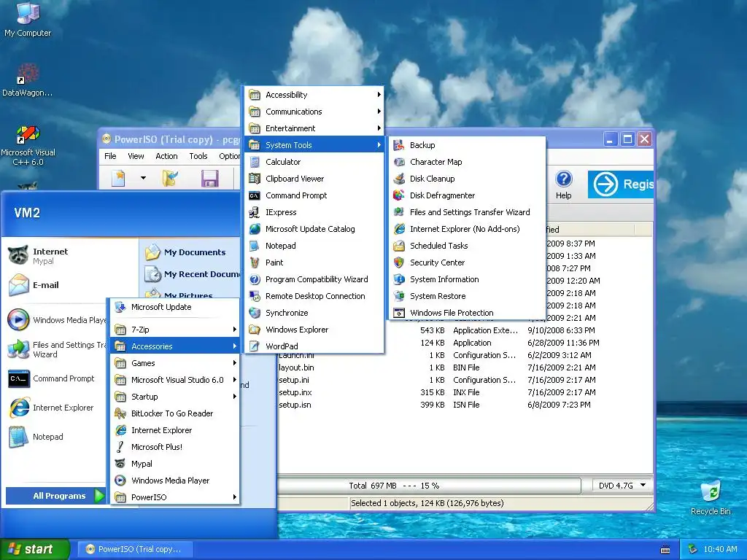Open Windows File Protection
The image size is (747, 560).
click(467, 313)
